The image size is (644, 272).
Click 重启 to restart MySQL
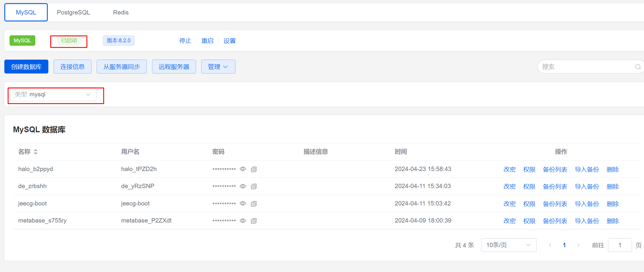click(207, 41)
